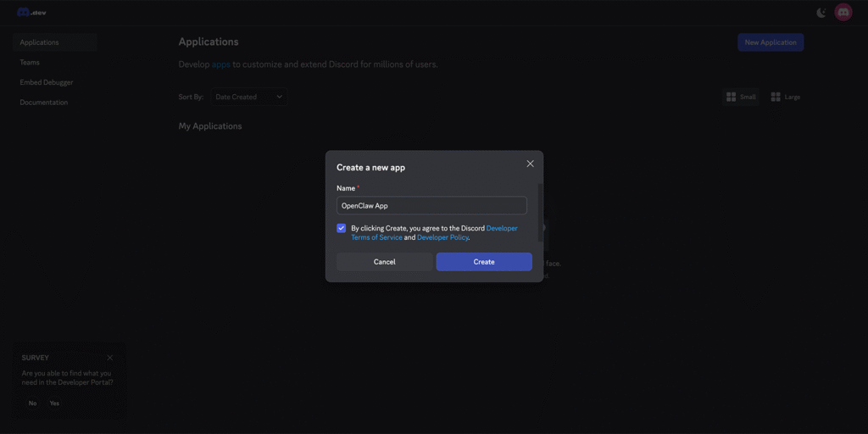Toggle dark mode moon icon
Image resolution: width=868 pixels, height=434 pixels.
[x=821, y=13]
